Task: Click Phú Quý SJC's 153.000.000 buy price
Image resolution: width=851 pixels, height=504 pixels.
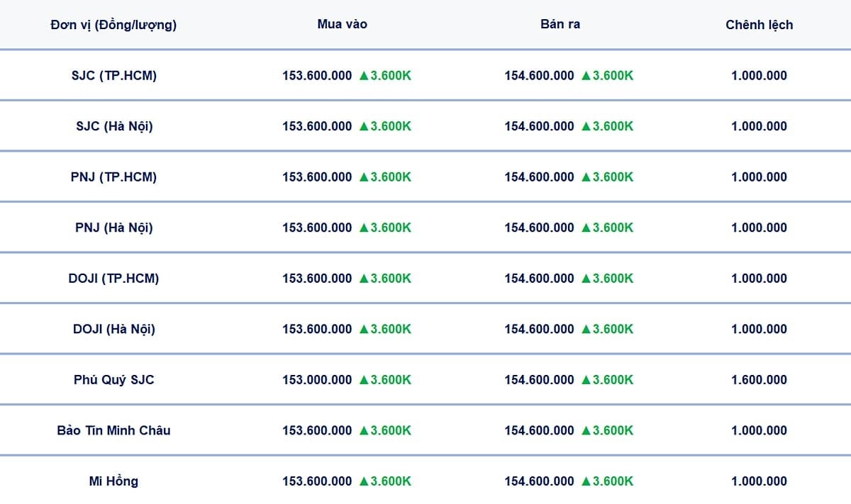Action: (x=317, y=380)
